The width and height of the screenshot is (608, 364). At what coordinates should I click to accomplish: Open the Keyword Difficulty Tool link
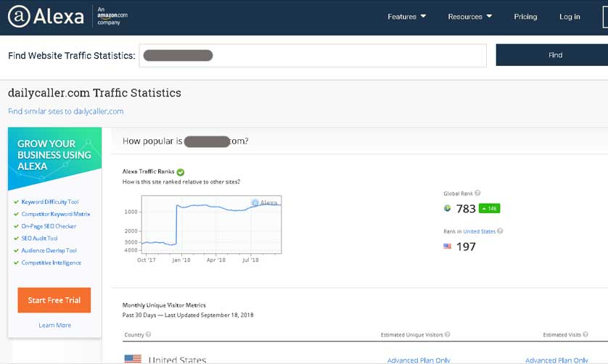pos(50,202)
